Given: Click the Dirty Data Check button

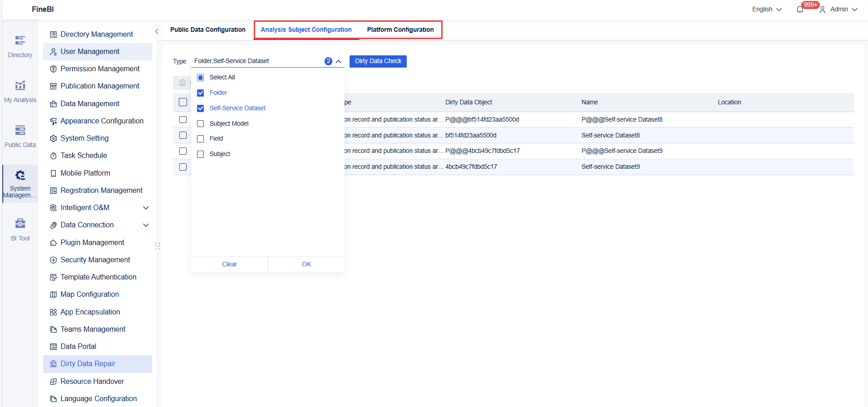Looking at the screenshot, I should 378,61.
